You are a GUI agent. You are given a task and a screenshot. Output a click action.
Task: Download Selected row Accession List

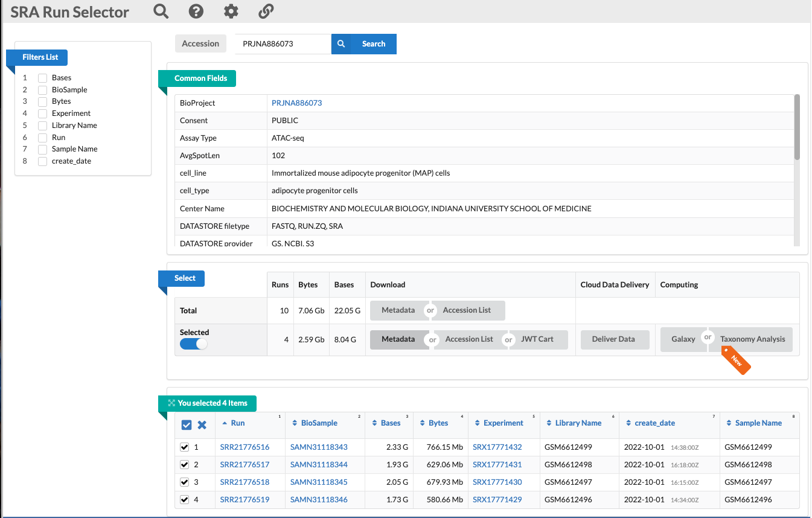click(x=469, y=339)
